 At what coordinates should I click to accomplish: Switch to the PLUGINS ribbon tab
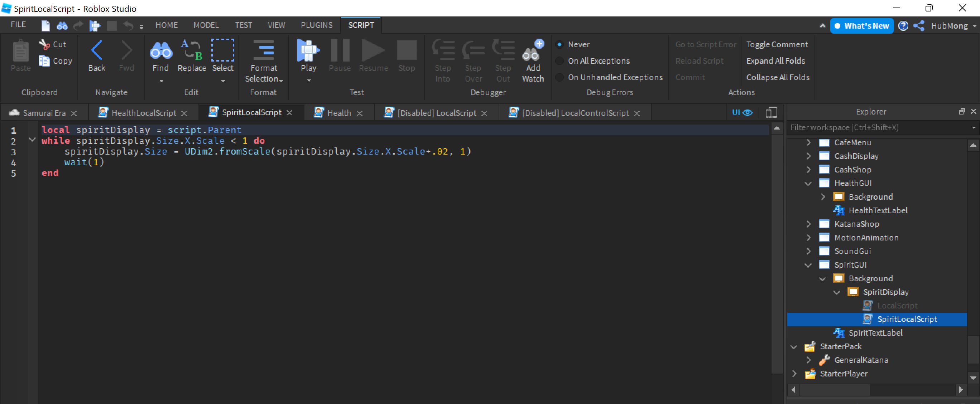(317, 25)
